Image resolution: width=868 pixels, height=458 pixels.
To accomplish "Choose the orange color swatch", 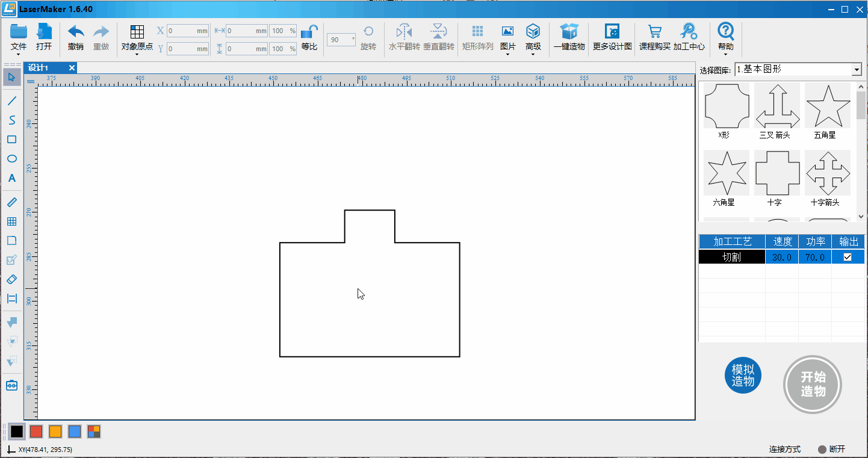I will (x=55, y=432).
